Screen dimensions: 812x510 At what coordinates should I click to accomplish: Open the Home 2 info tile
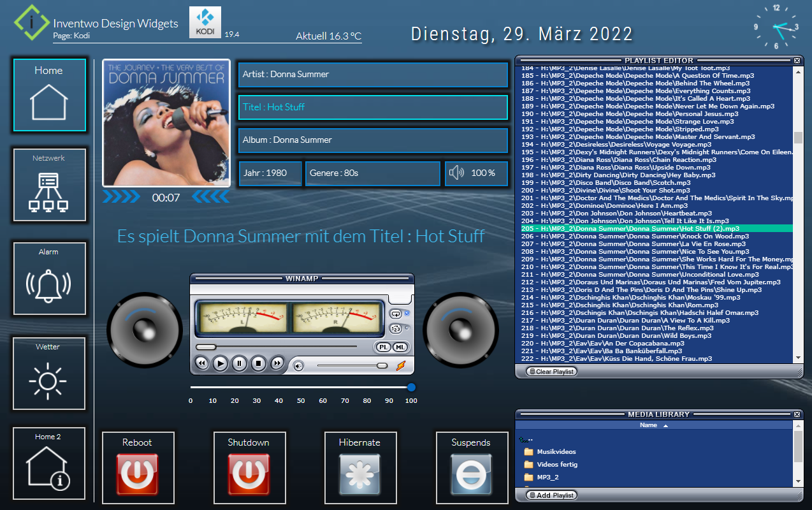tap(49, 463)
